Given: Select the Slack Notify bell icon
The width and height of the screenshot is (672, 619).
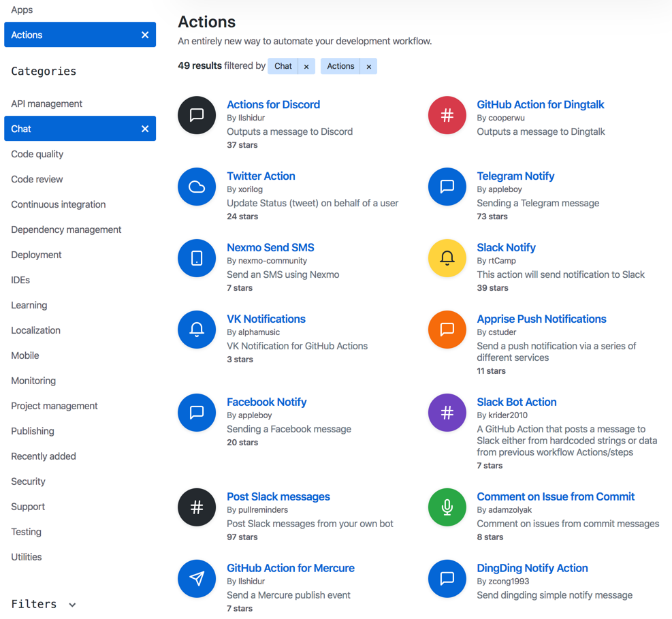Looking at the screenshot, I should point(447,258).
